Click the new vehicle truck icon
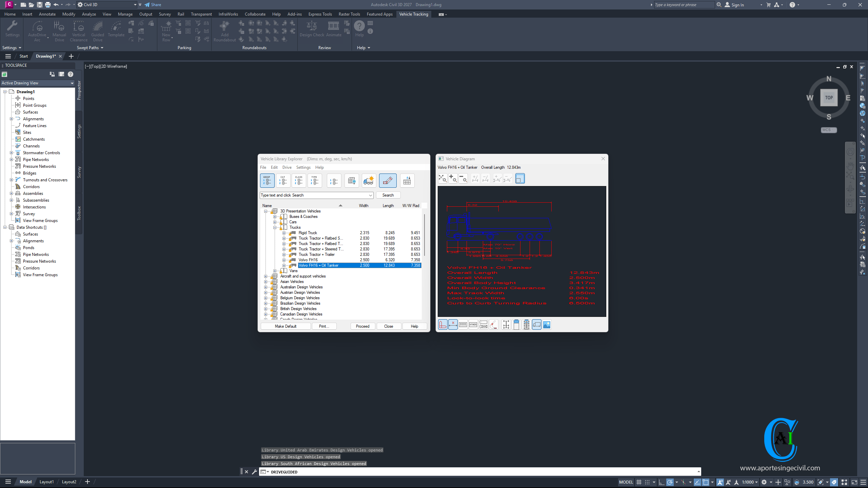Image resolution: width=868 pixels, height=488 pixels. 368,181
